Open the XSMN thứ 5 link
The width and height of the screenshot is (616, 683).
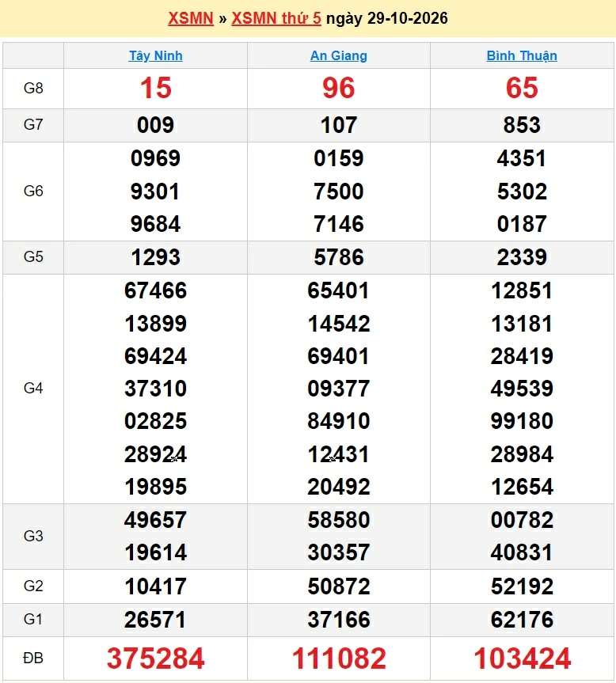pos(276,18)
